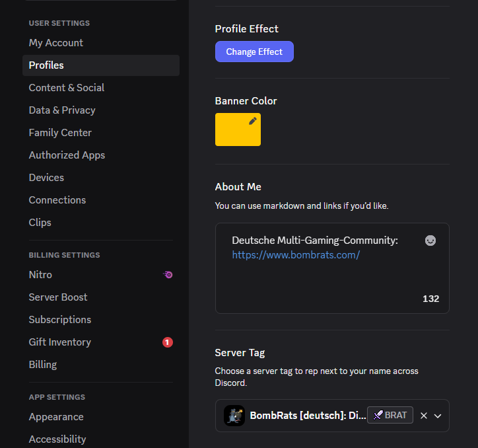This screenshot has width=478, height=448.
Task: Click inside the About Me text box
Action: 332,268
